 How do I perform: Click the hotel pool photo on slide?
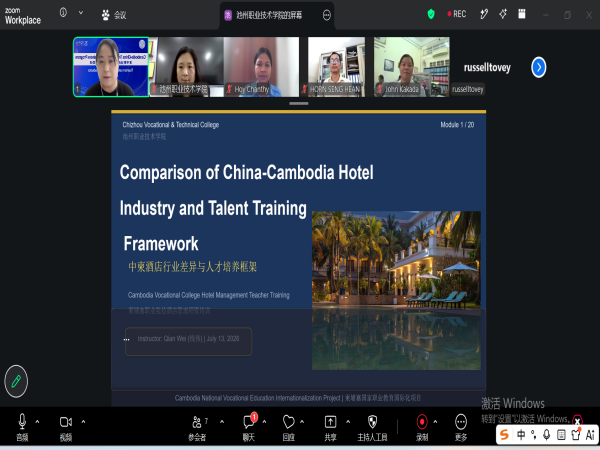tap(396, 290)
